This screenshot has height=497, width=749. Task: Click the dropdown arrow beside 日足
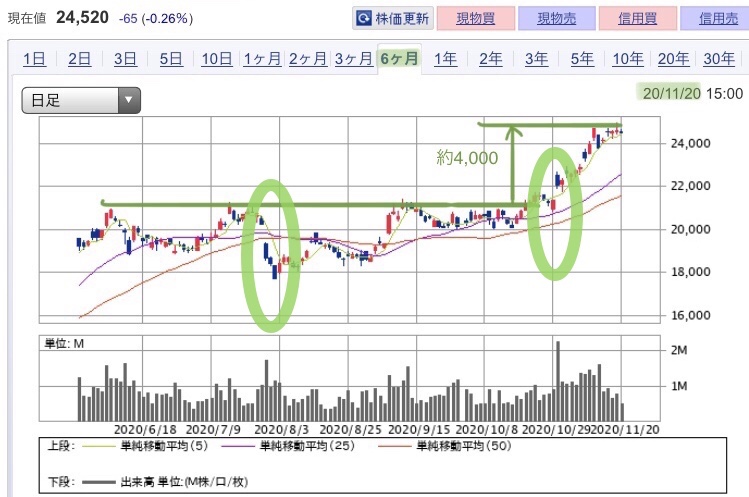click(x=128, y=100)
